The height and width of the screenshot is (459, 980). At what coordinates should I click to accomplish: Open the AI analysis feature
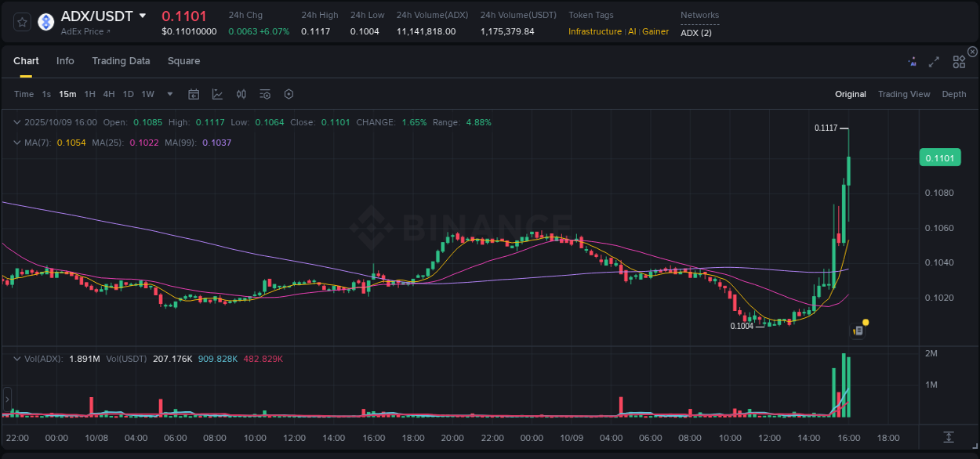pyautogui.click(x=913, y=61)
